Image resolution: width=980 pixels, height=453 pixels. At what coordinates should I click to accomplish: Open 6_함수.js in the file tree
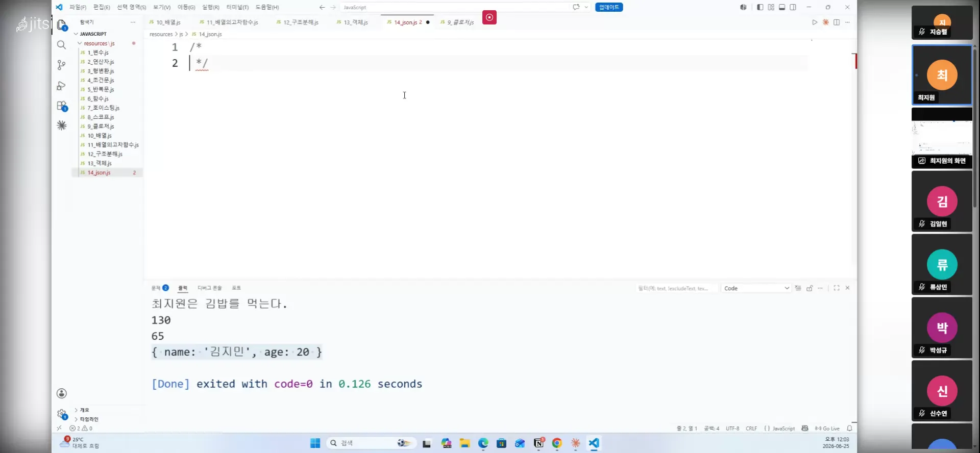click(x=98, y=98)
